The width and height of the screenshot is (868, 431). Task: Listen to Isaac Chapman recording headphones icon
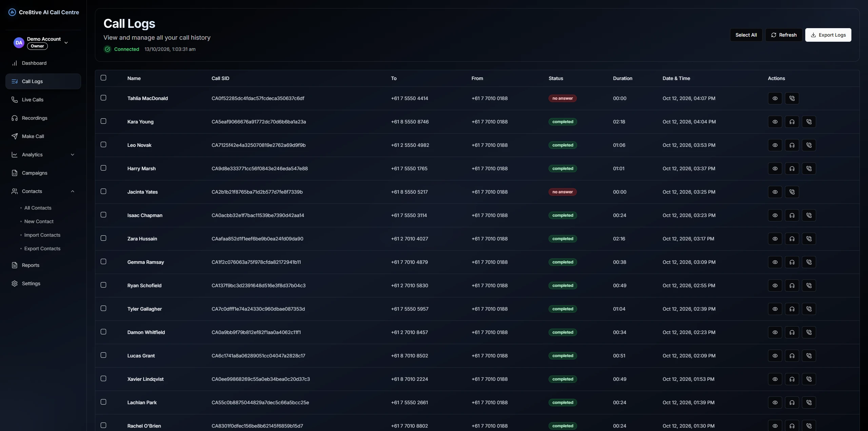coord(792,215)
